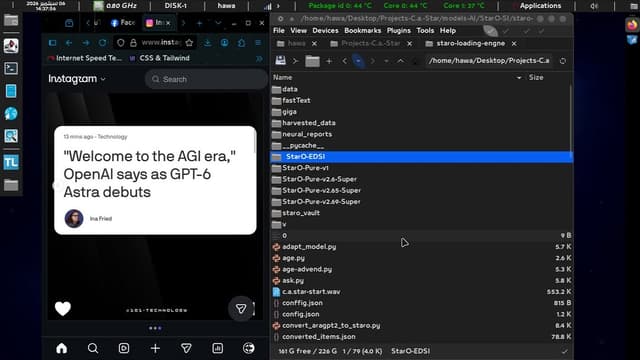Click the carousel pagination dots below post

(155, 328)
